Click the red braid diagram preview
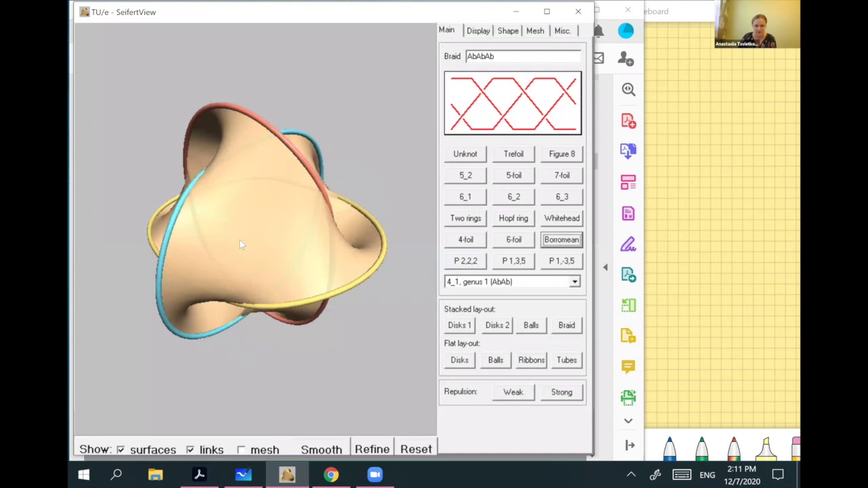 coord(513,103)
